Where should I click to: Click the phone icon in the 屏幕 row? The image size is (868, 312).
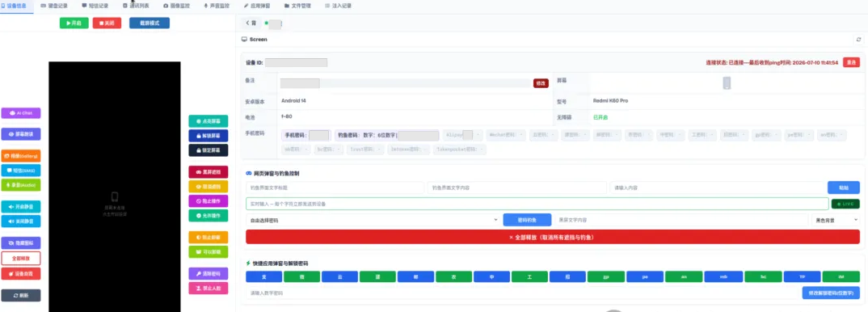[727, 83]
